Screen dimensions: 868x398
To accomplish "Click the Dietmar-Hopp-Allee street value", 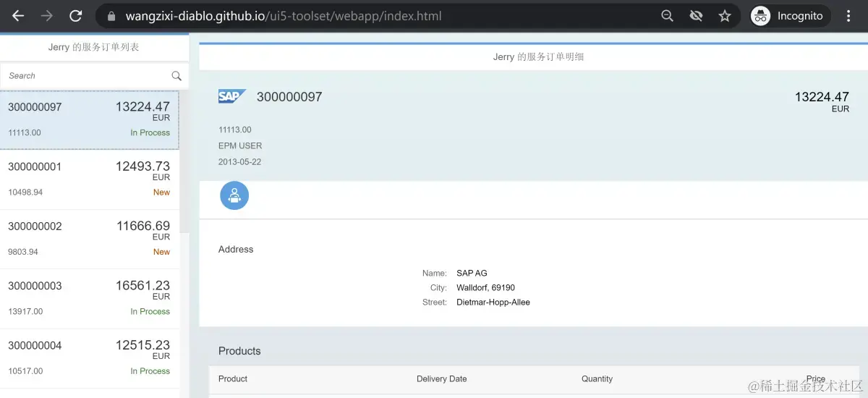I will (493, 302).
